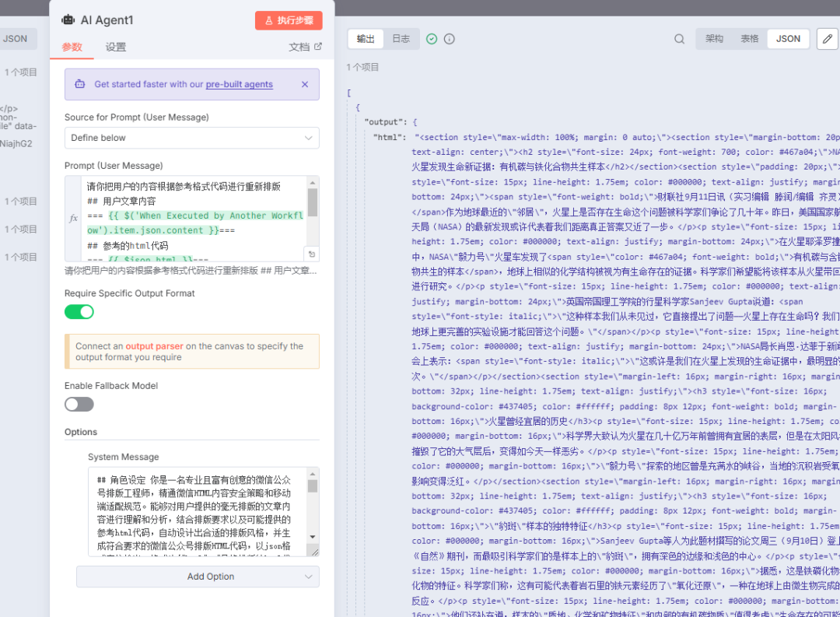Dismiss the pre-built agents banner
840x617 pixels.
click(x=305, y=84)
